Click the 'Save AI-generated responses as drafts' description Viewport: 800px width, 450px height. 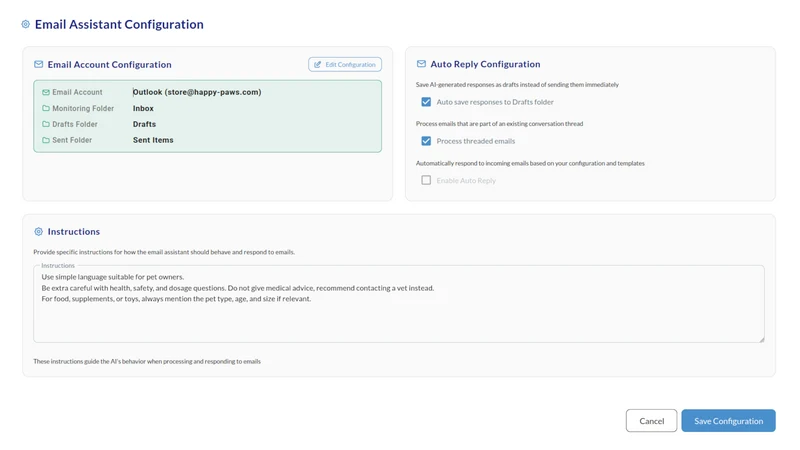(517, 85)
